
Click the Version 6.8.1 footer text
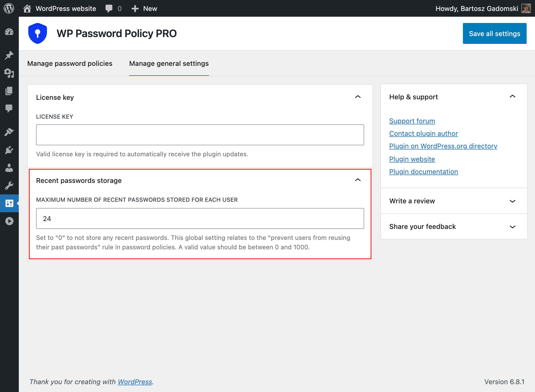[504, 382]
